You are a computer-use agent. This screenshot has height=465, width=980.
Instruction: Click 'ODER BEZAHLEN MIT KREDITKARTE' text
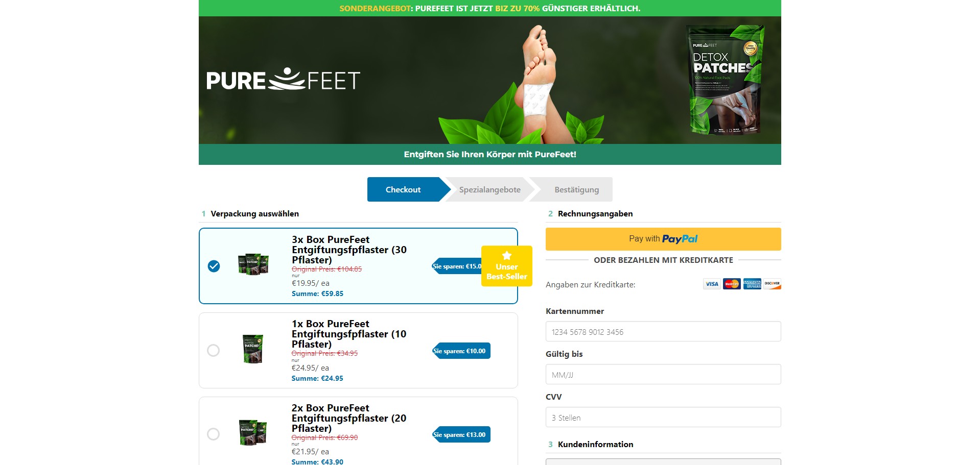pyautogui.click(x=663, y=260)
